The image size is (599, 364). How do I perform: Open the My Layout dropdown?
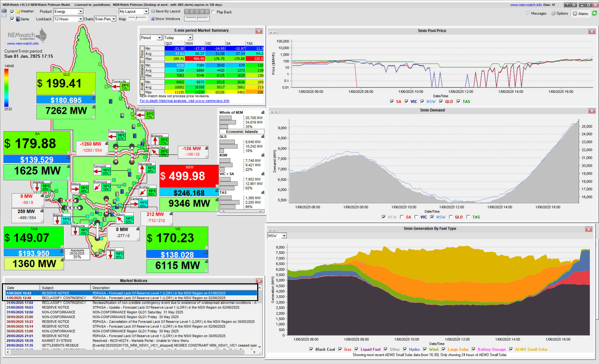tap(134, 11)
